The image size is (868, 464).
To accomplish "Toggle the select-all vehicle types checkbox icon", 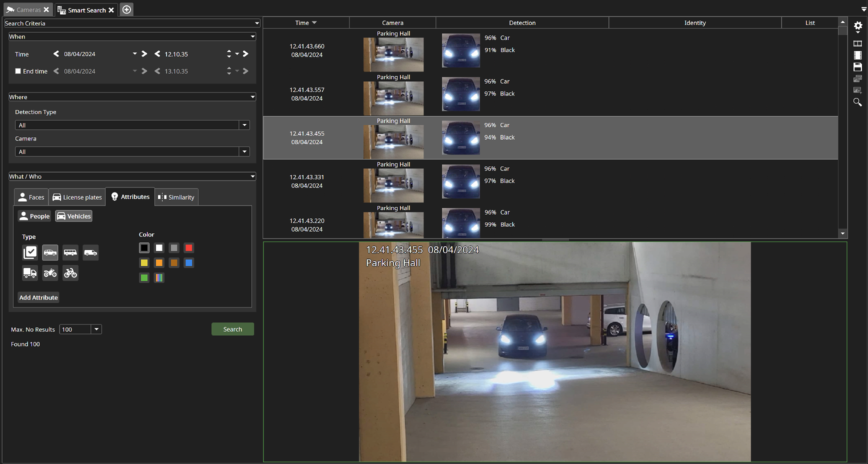I will pyautogui.click(x=30, y=252).
